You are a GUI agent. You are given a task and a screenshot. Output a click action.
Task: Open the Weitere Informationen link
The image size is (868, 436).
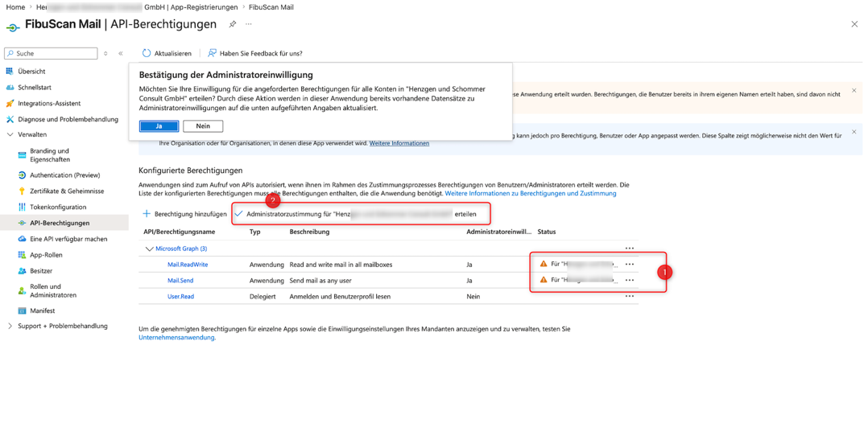pyautogui.click(x=399, y=143)
